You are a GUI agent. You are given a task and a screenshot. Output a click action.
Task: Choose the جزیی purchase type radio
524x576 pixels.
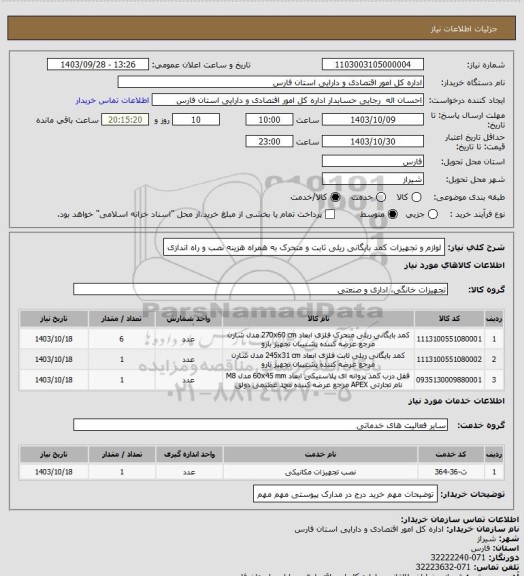point(433,214)
